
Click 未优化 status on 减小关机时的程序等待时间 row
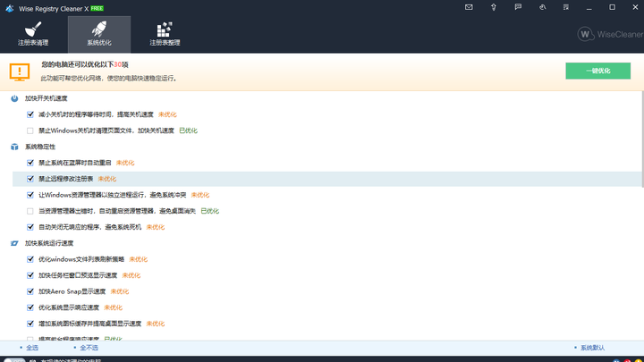coord(167,114)
